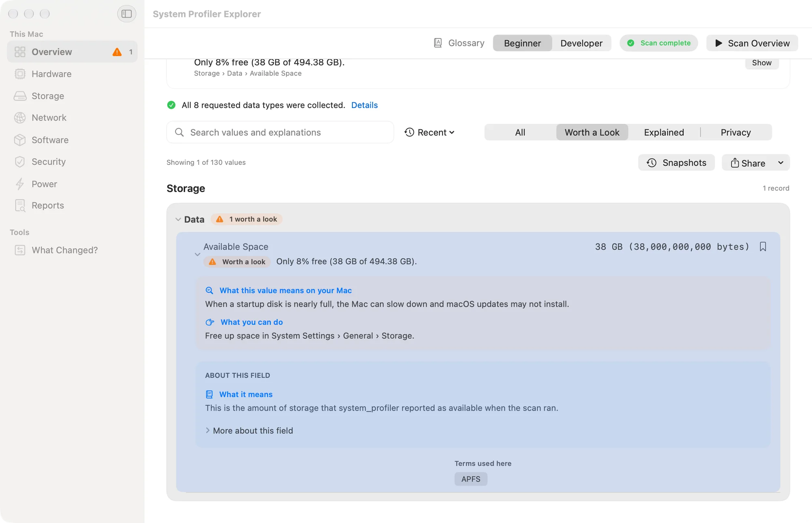
Task: Click the Scan complete status badge
Action: click(x=659, y=43)
